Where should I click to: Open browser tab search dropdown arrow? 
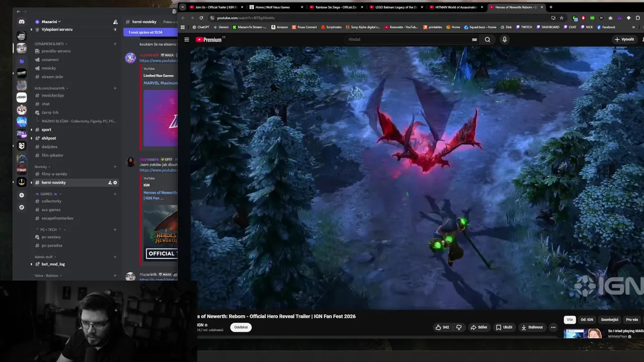click(183, 7)
